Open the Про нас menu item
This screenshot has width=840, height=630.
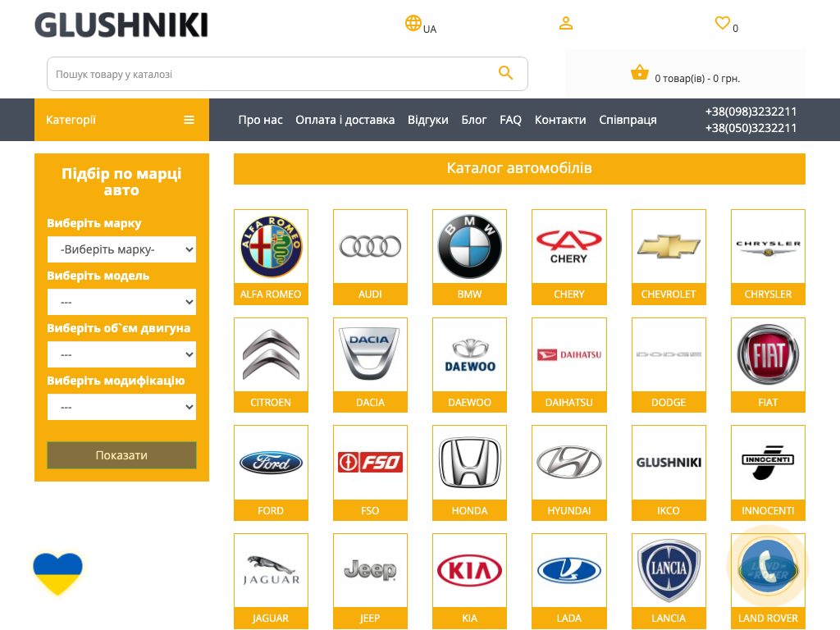260,120
